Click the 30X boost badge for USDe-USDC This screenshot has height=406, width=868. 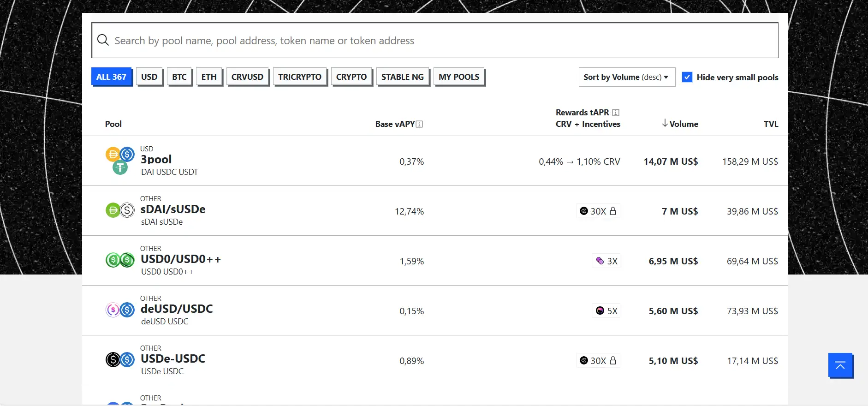pyautogui.click(x=598, y=361)
